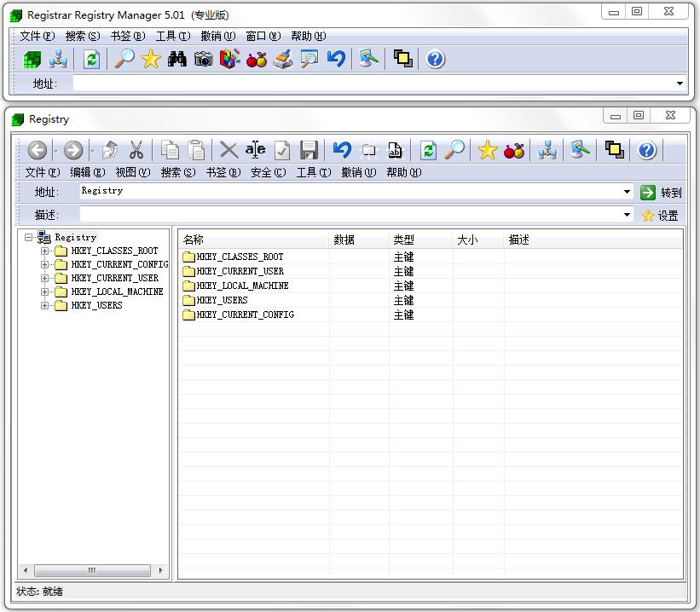
Task: Click the back arrow navigation button
Action: click(37, 150)
